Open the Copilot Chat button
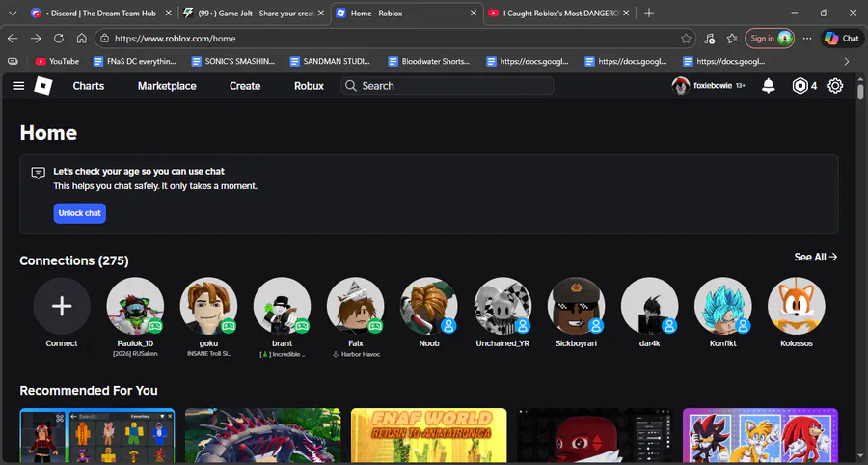This screenshot has width=868, height=465. coord(841,39)
